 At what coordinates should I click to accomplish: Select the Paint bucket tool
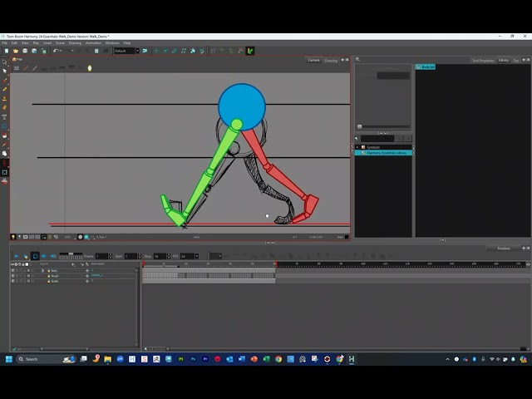click(4, 135)
